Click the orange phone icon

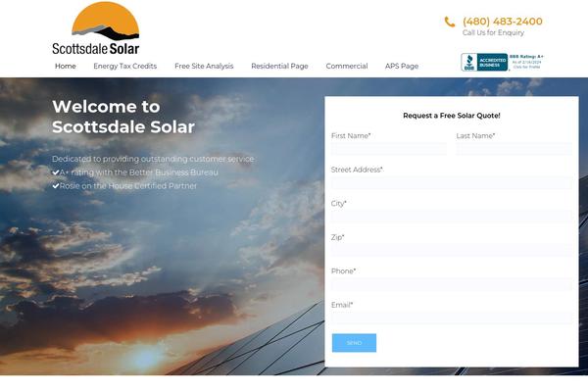tap(450, 22)
